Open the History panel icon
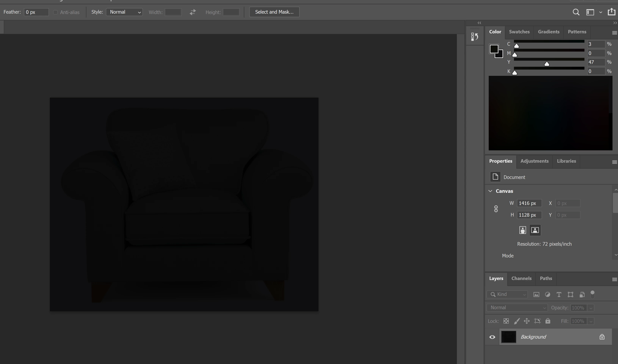The height and width of the screenshot is (364, 618). 474,37
